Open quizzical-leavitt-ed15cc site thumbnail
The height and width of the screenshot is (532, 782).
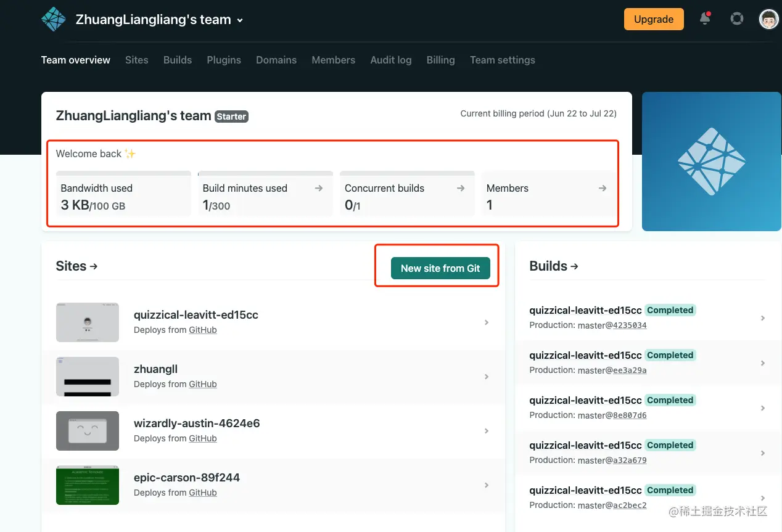[x=88, y=322]
